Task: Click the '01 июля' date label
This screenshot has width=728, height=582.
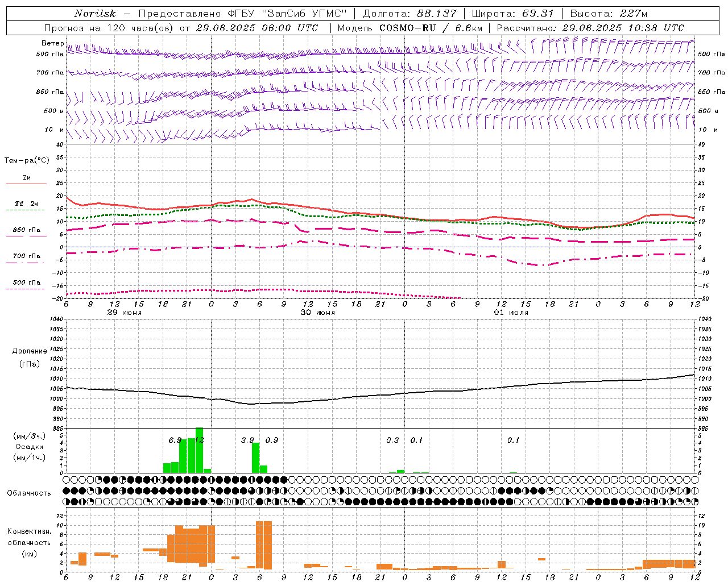Action: tap(511, 313)
